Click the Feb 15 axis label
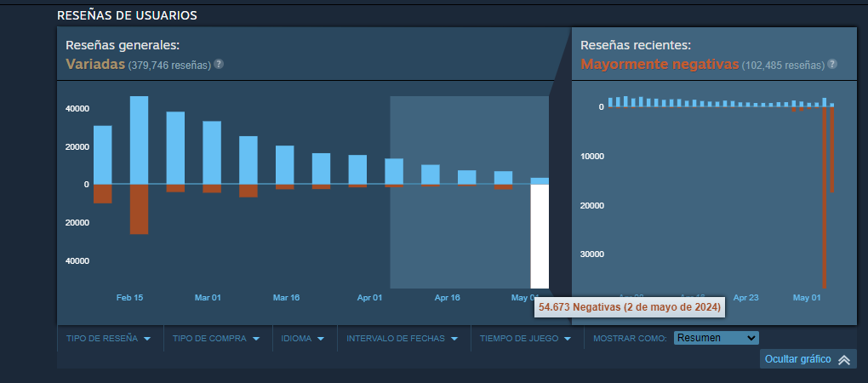868x383 pixels. click(x=130, y=298)
